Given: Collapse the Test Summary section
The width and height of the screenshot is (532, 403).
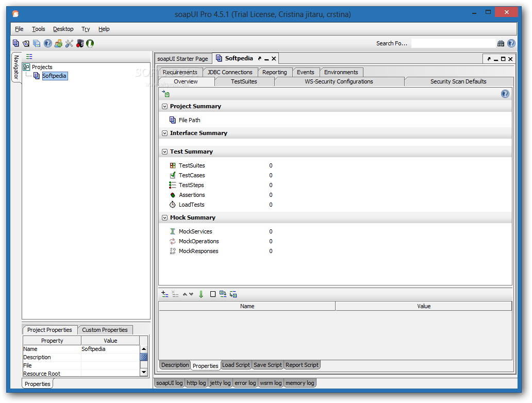Looking at the screenshot, I should point(164,152).
